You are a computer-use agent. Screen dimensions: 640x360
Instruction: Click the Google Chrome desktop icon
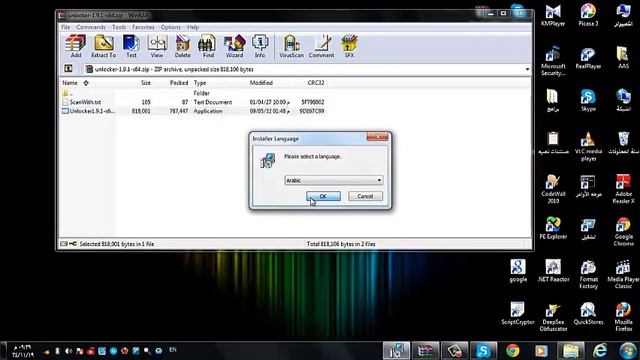(x=623, y=232)
